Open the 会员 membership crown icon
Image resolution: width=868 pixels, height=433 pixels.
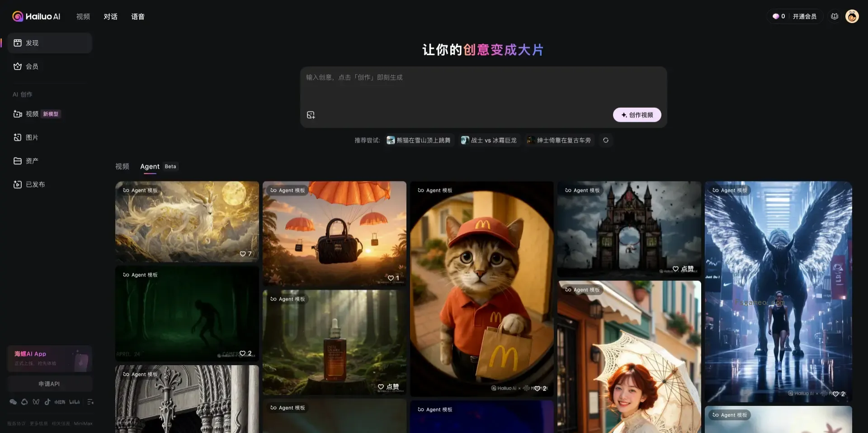pos(18,67)
